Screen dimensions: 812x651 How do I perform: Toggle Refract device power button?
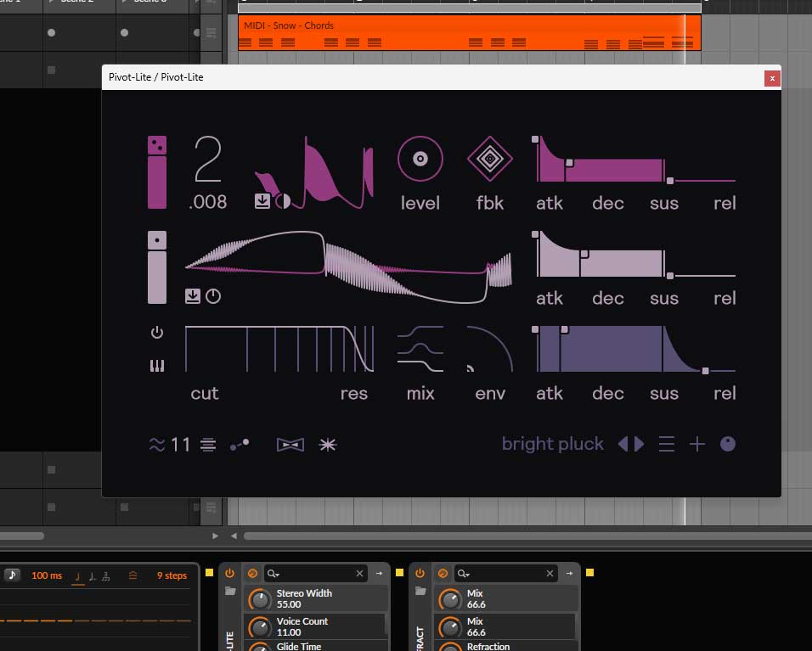click(x=420, y=573)
